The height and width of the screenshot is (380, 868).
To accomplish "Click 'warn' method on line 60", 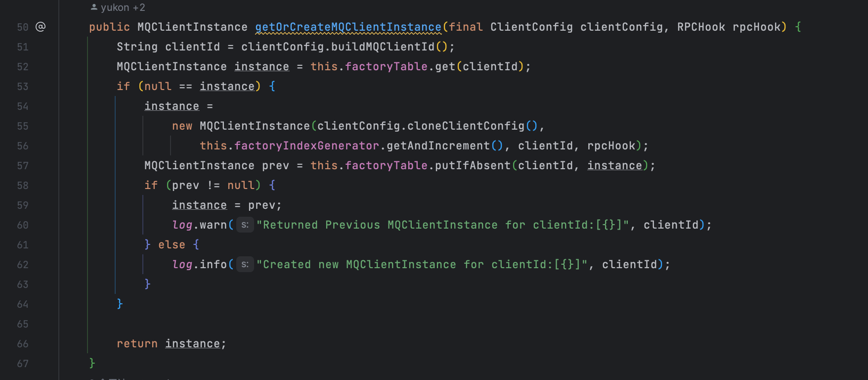I will coord(213,225).
